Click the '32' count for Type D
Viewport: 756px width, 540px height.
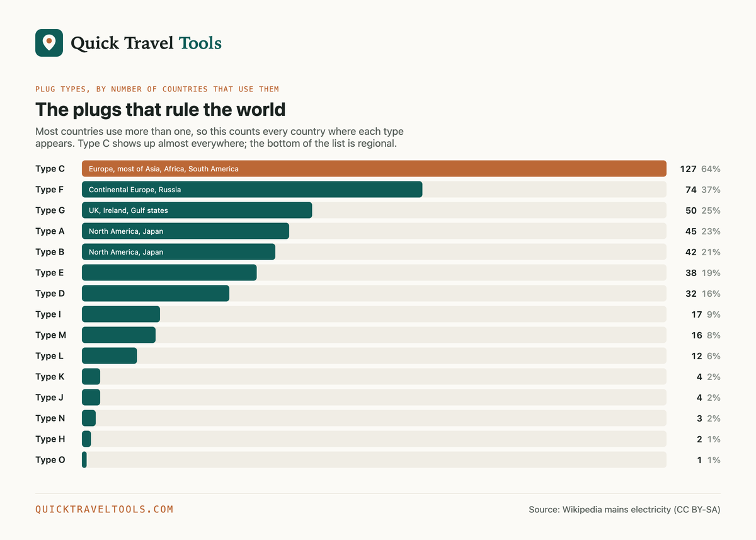click(x=691, y=294)
